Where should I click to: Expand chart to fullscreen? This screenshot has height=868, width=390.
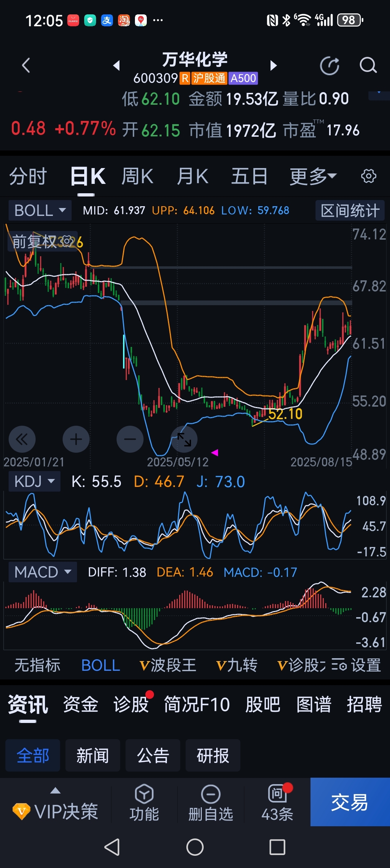coord(184,439)
